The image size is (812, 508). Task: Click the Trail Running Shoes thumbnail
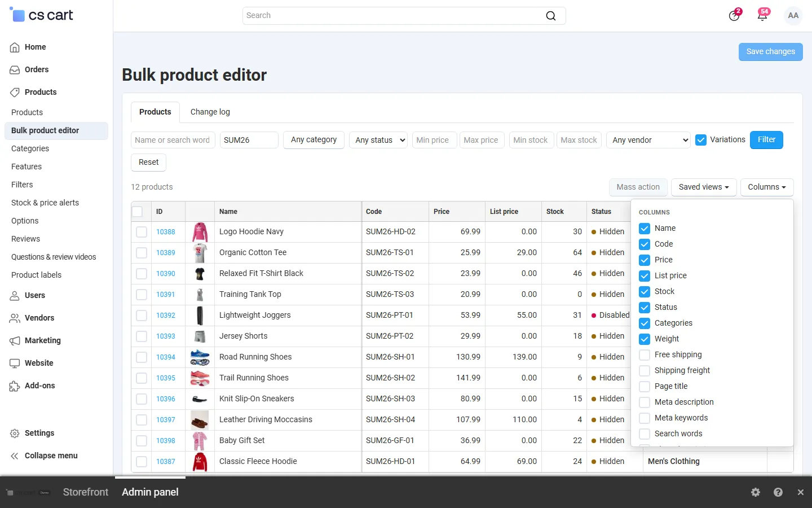200,378
